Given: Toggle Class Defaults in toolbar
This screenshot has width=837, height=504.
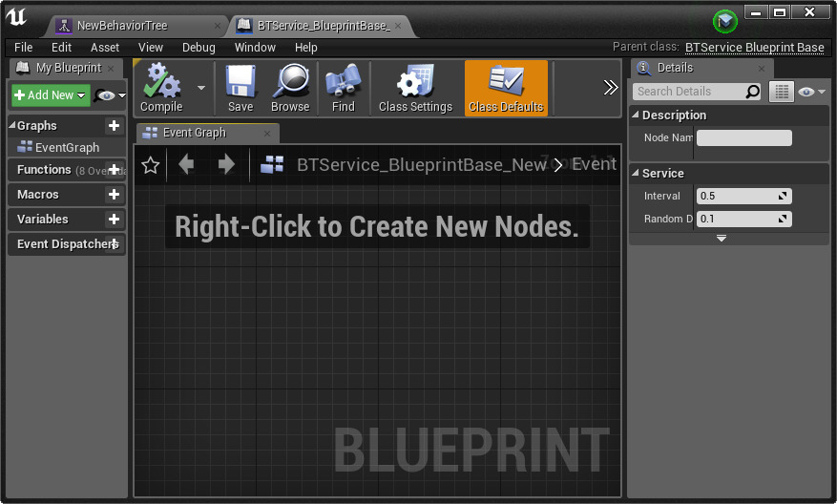Looking at the screenshot, I should tap(506, 88).
